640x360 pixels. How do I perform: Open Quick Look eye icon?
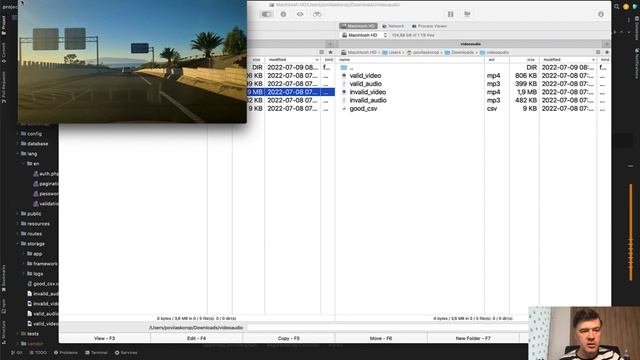[x=300, y=14]
